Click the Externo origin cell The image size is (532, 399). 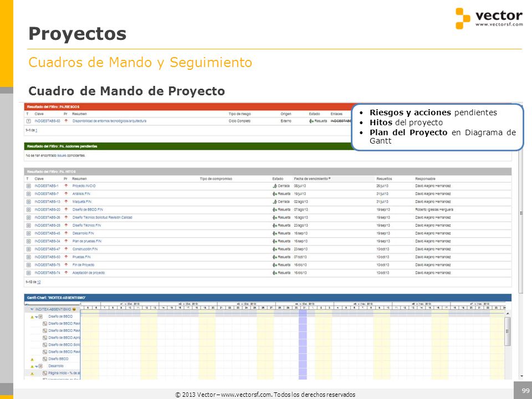pos(286,121)
